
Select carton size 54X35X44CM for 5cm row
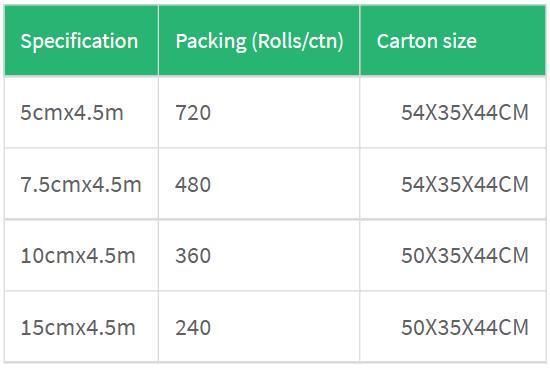[465, 113]
